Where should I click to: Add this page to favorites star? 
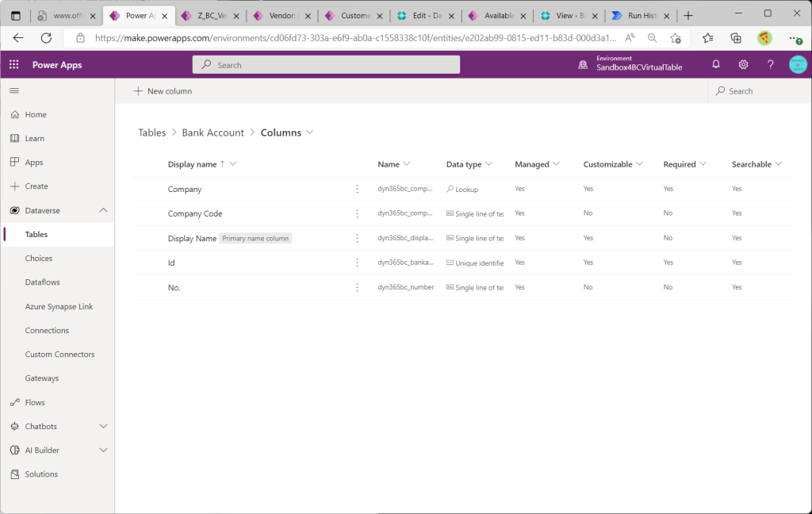[x=676, y=38]
